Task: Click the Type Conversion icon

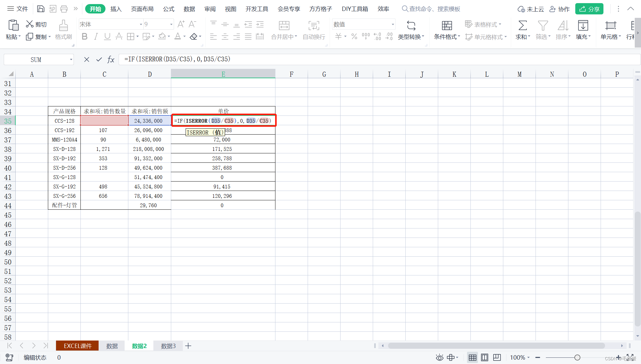Action: tap(411, 25)
